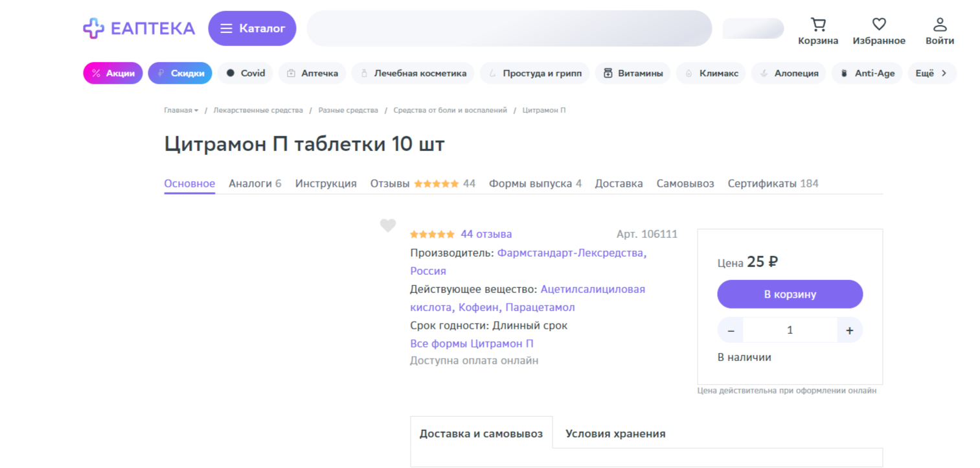Open the 44 отзыва link
The width and height of the screenshot is (980, 468).
click(486, 234)
